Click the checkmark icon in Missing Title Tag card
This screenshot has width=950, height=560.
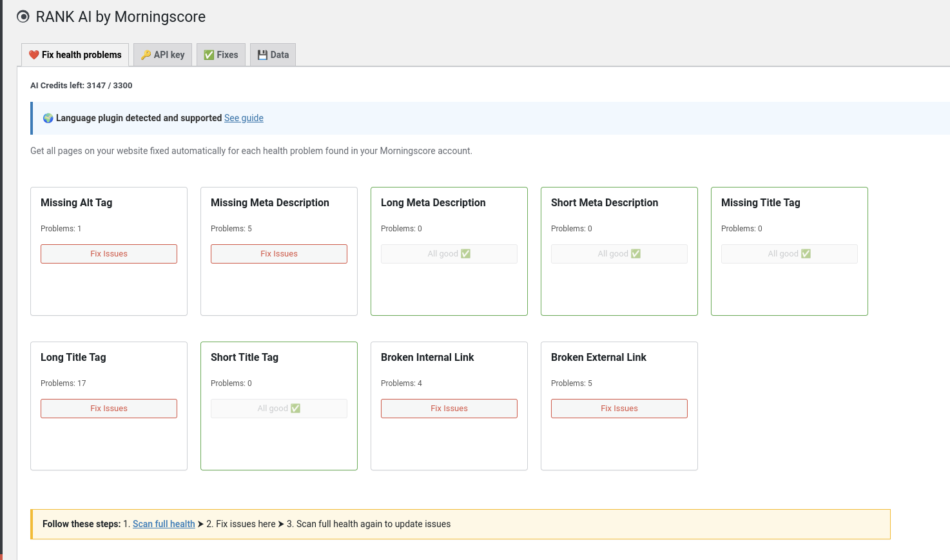click(x=806, y=254)
